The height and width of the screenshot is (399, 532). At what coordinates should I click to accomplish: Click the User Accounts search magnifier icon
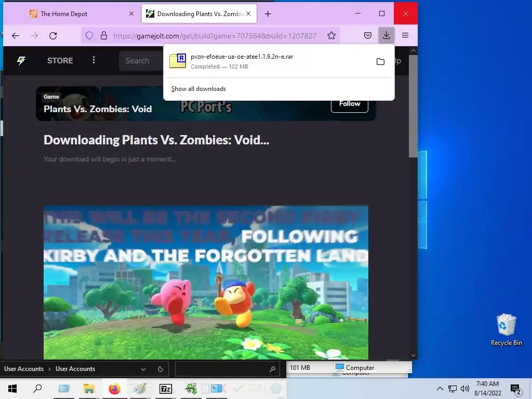(x=272, y=369)
